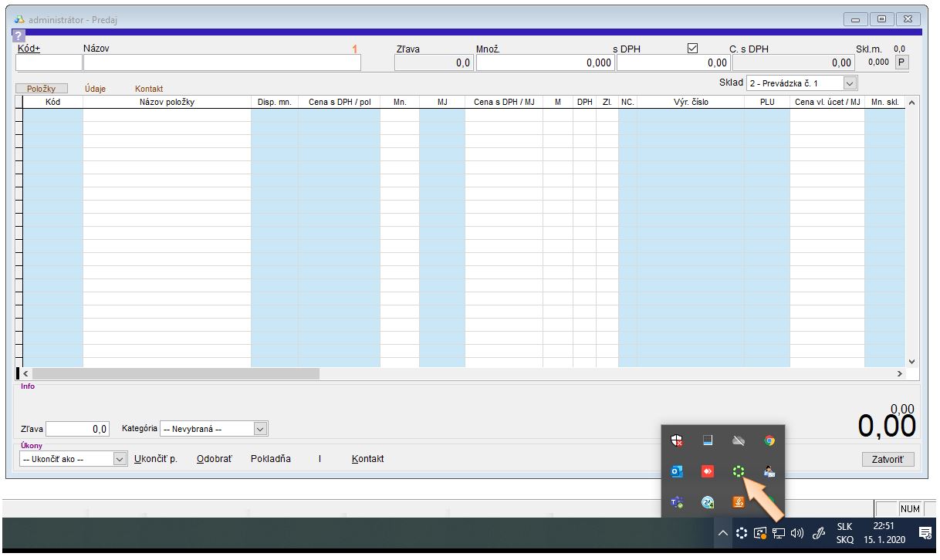This screenshot has width=940, height=560.
Task: Click the Windows Security shield tray icon
Action: [677, 441]
